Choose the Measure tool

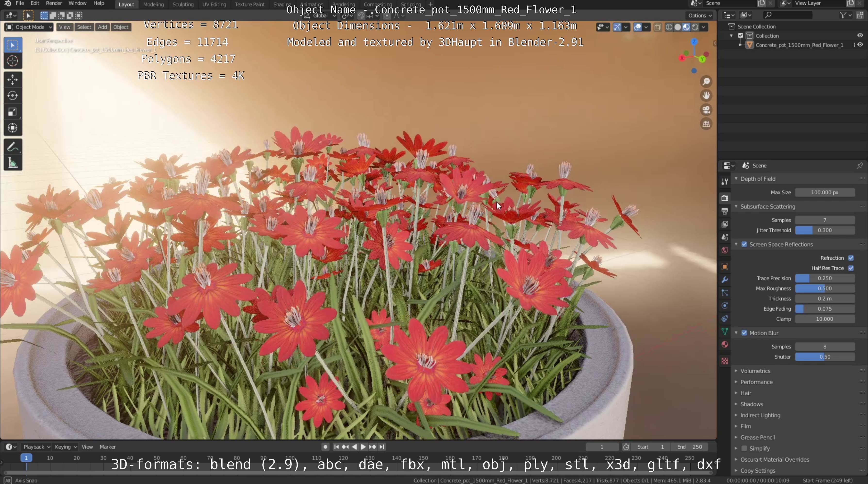click(13, 163)
